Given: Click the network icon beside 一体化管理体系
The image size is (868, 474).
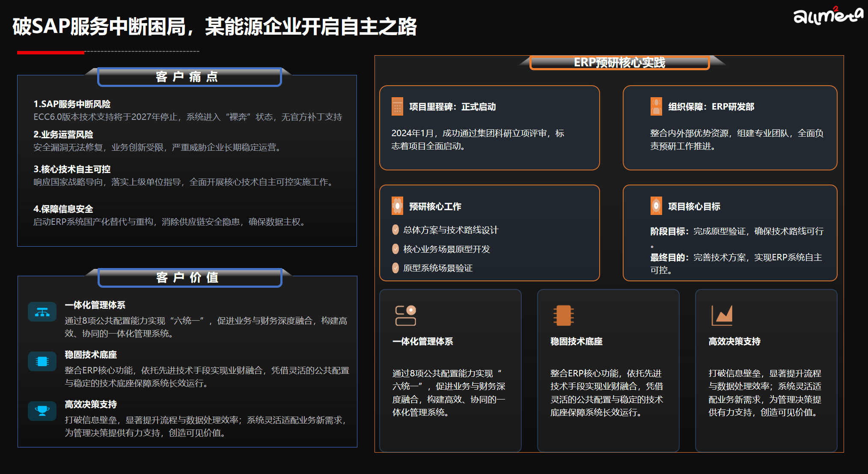Looking at the screenshot, I should tap(42, 312).
